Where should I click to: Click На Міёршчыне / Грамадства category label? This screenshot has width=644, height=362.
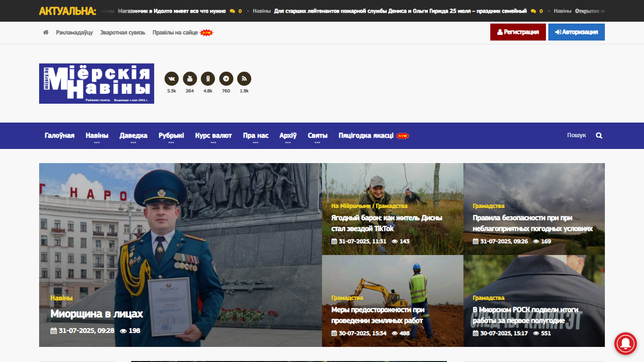tap(370, 206)
